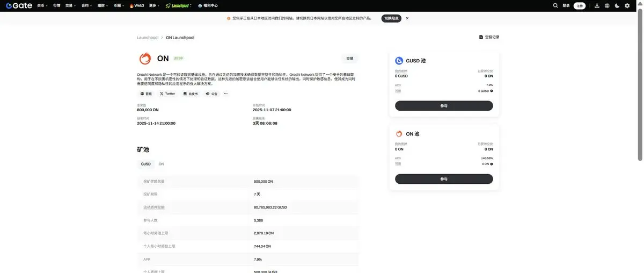Open the Launchpad rocket menu item
The height and width of the screenshot is (273, 644).
tap(178, 5)
